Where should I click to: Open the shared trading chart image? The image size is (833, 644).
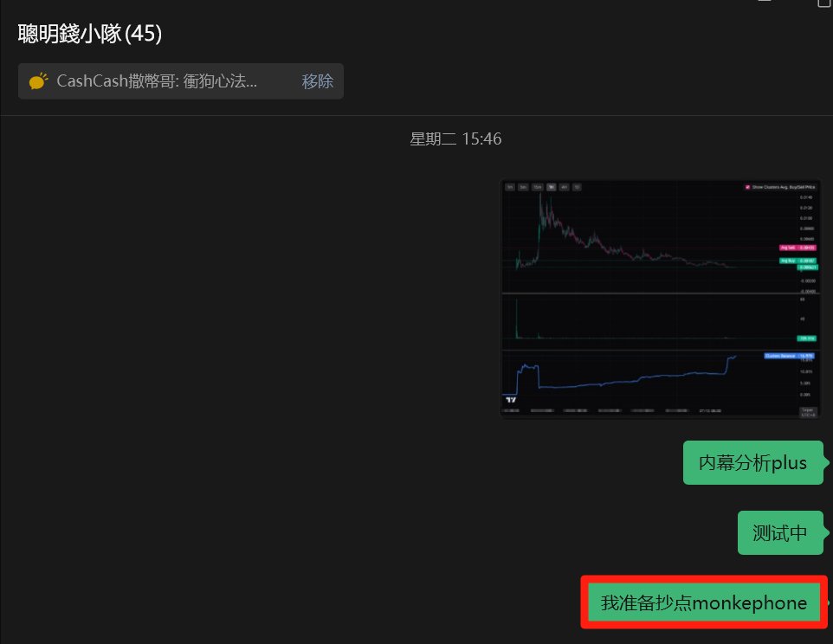(x=660, y=299)
